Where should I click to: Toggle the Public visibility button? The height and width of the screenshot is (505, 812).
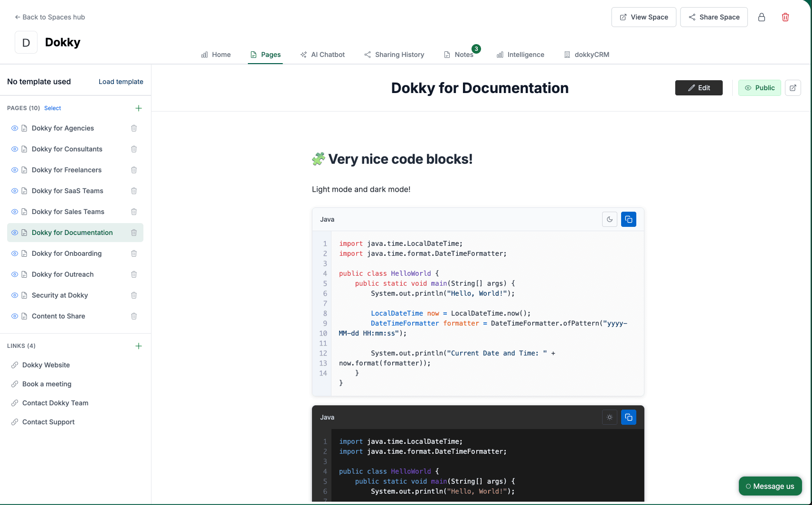[760, 88]
